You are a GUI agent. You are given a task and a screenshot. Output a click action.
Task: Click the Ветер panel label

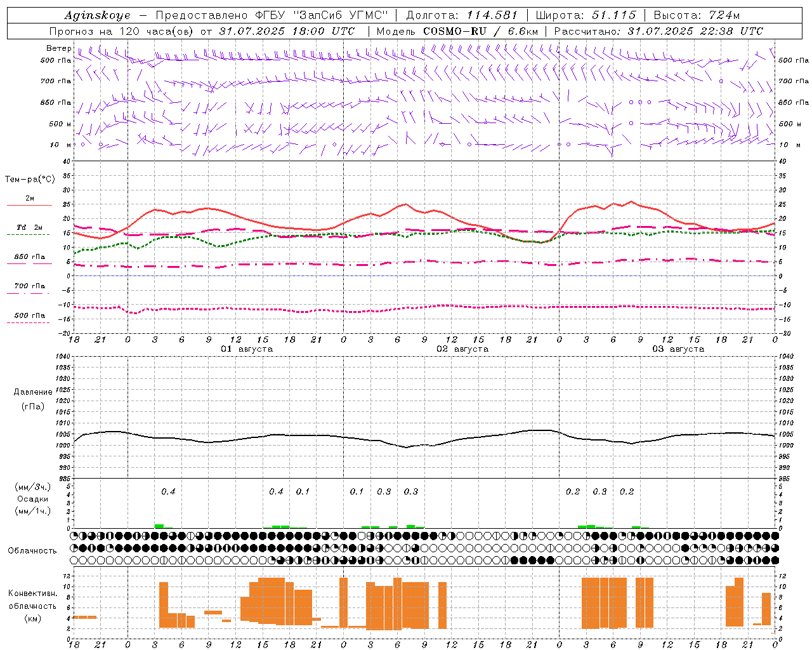coord(58,48)
